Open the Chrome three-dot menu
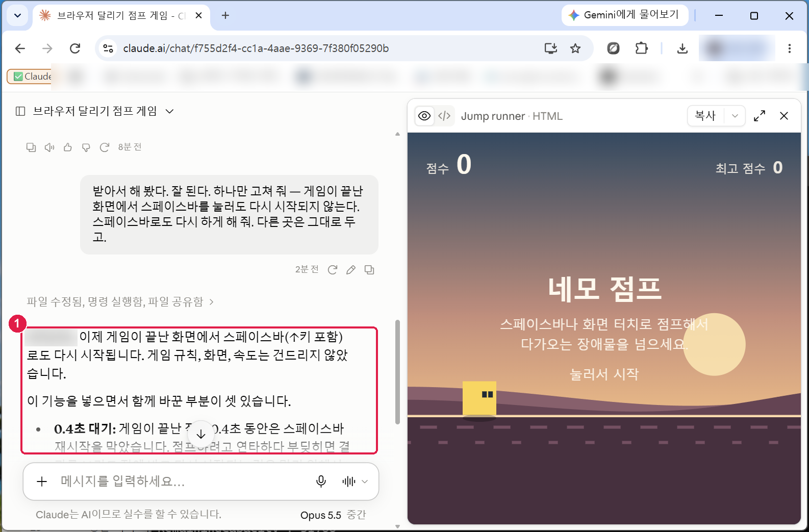 790,48
